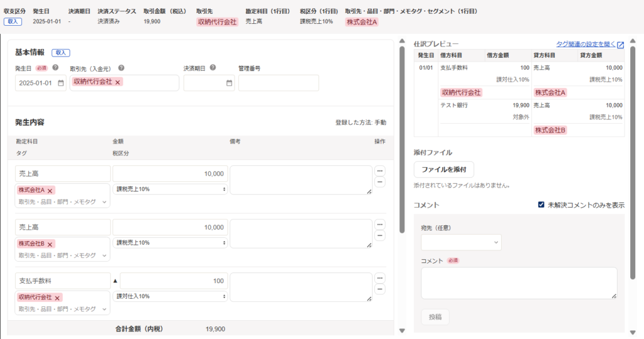Delete the 支払手数料 row with minus button
644x339 pixels.
[x=380, y=289]
